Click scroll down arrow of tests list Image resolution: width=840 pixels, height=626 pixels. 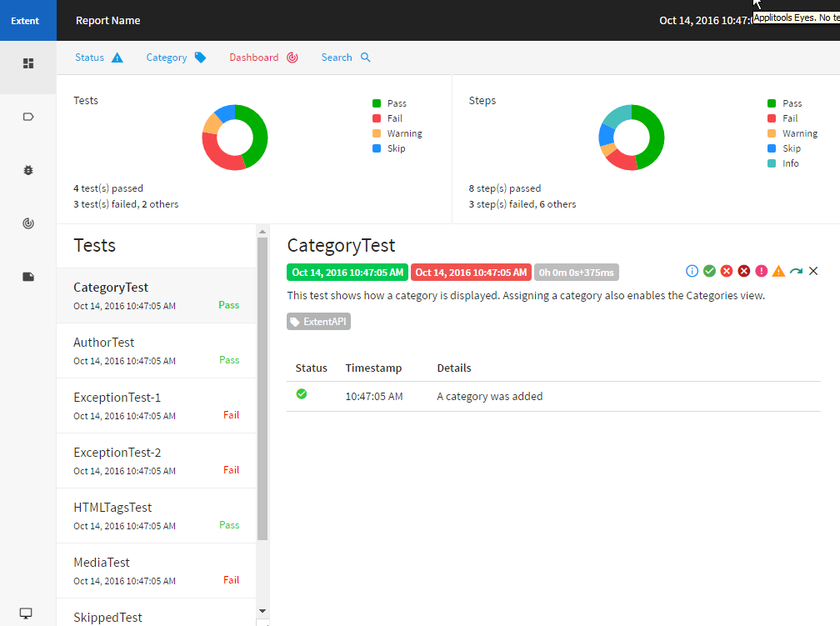tap(262, 611)
